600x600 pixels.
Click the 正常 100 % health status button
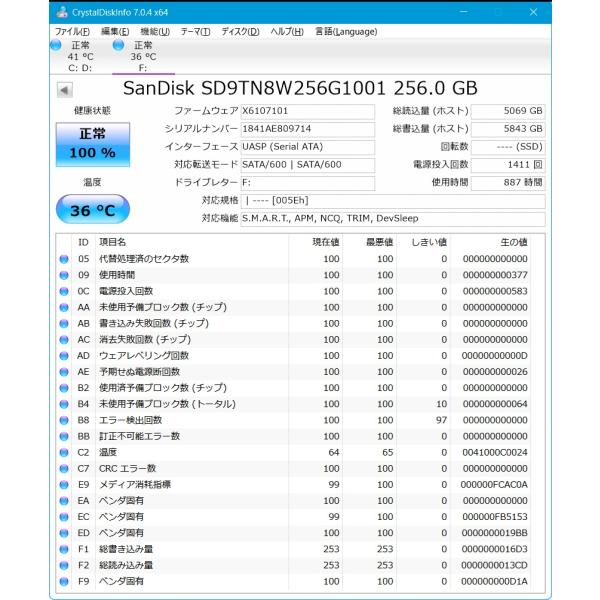(x=93, y=144)
